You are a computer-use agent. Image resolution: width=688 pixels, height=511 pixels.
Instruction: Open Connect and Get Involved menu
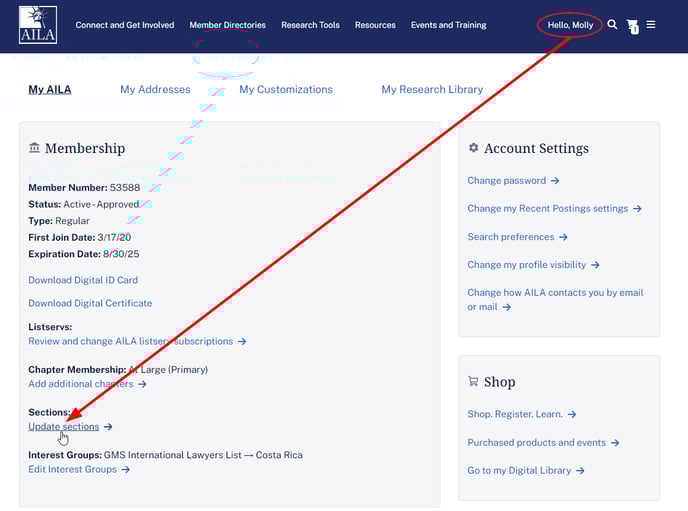tap(124, 25)
